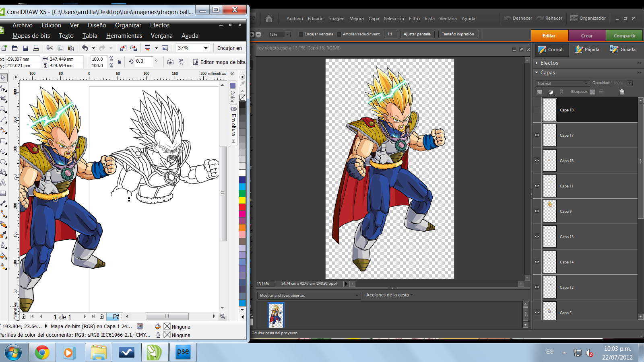
Task: Expand the Efectos panel
Action: pyautogui.click(x=537, y=63)
